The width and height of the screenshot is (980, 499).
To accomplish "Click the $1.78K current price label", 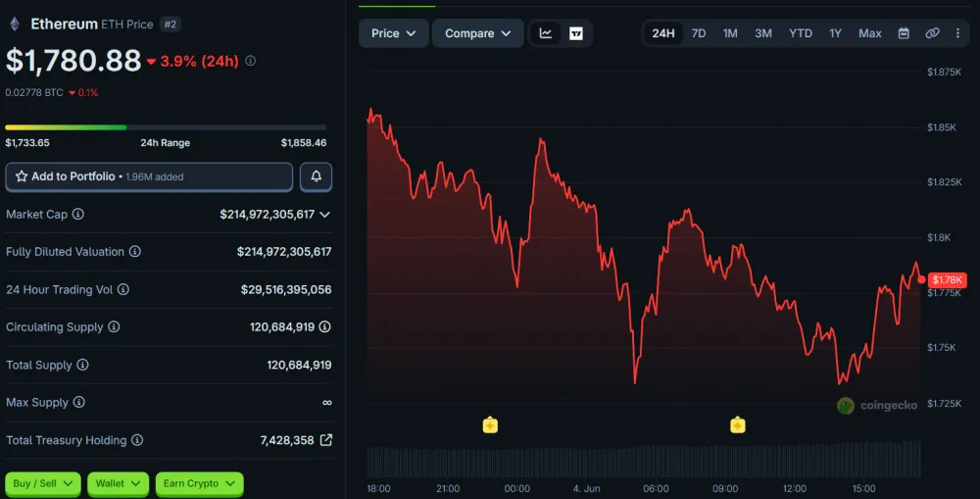I will (x=947, y=279).
